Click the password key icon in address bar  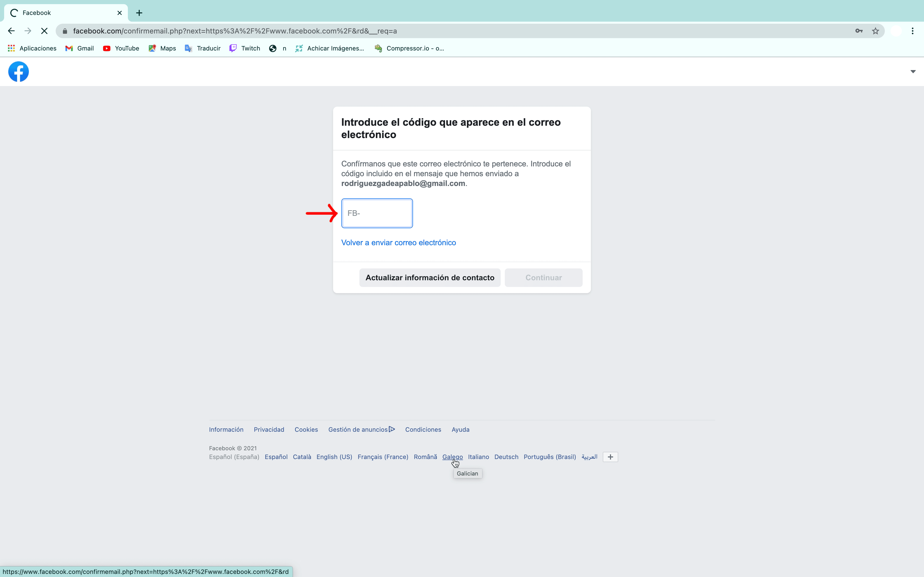click(858, 31)
